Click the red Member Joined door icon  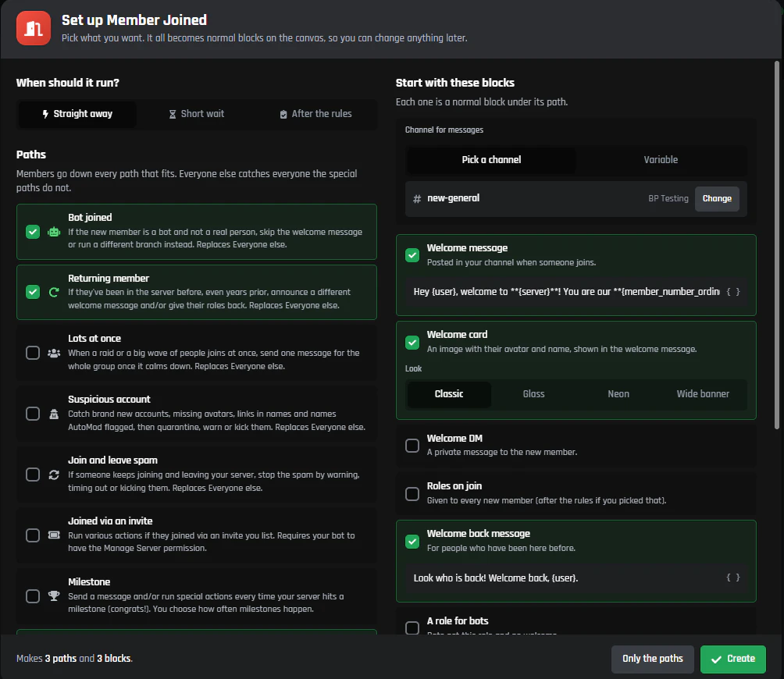(x=34, y=28)
